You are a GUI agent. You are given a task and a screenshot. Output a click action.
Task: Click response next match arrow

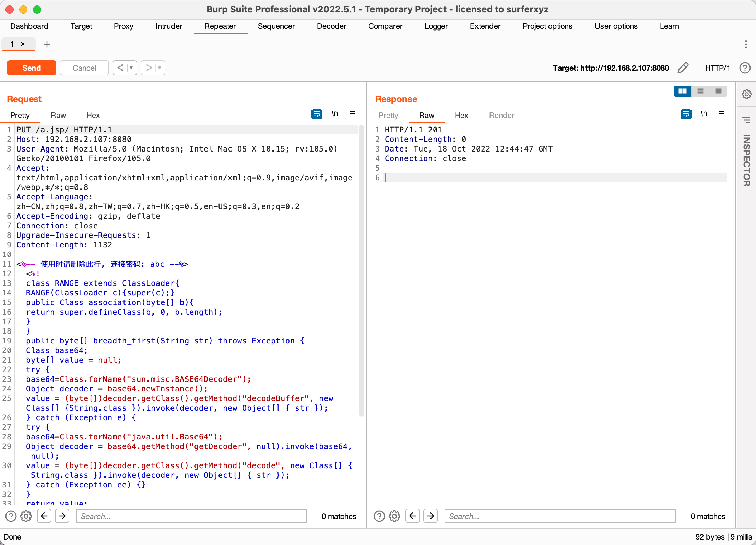click(430, 516)
